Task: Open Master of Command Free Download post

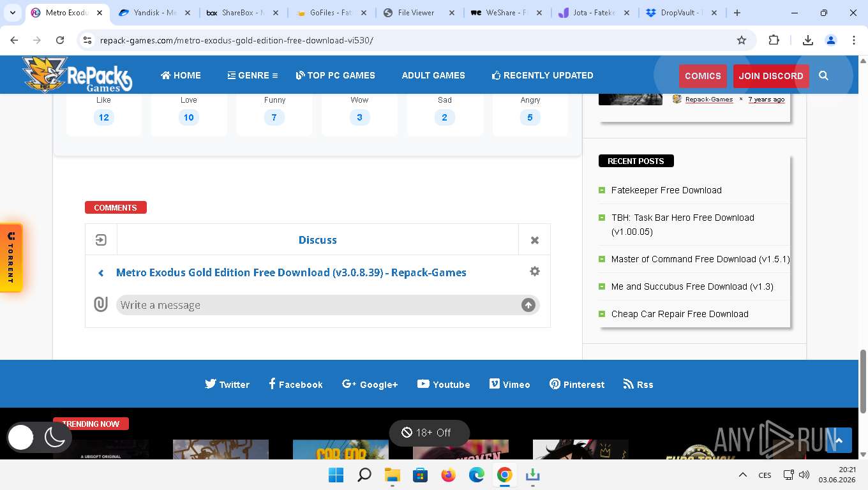Action: pos(700,259)
